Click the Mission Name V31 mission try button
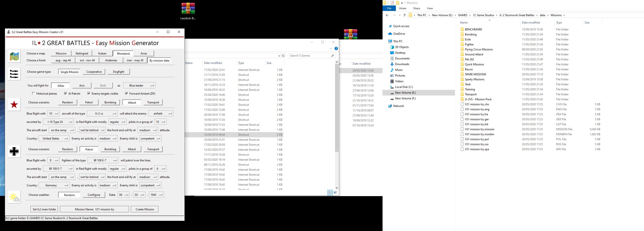The width and height of the screenshot is (644, 231). pyautogui.click(x=95, y=209)
